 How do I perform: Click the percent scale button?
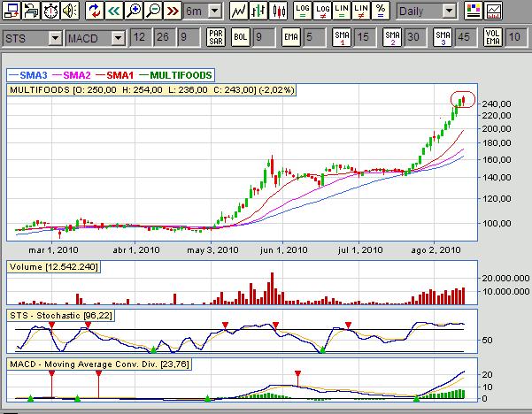tap(381, 11)
